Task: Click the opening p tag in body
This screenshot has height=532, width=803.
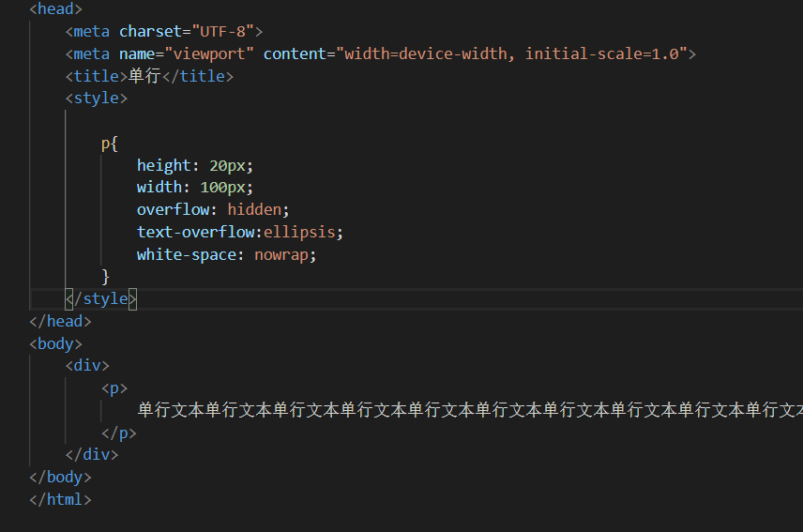Action: (114, 388)
